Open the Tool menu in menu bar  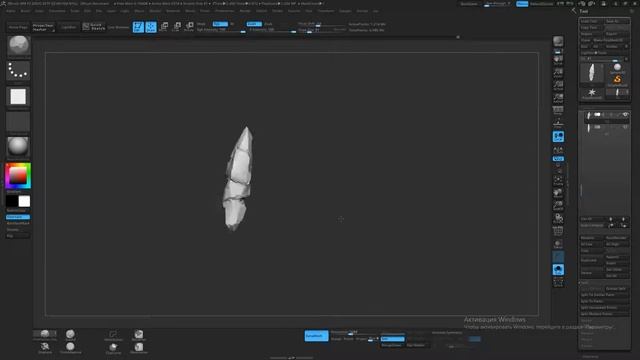[309, 11]
